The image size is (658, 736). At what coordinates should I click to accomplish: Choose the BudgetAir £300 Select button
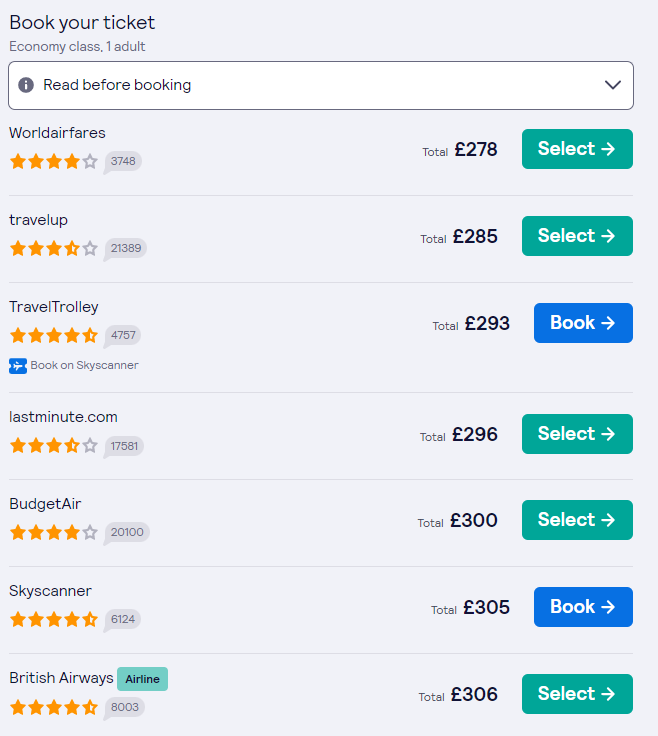pyautogui.click(x=577, y=520)
